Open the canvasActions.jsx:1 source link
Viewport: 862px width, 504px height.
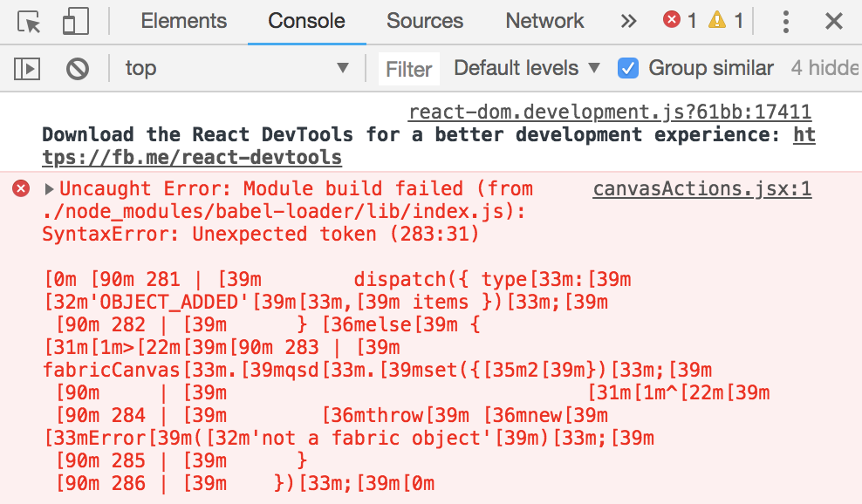(702, 189)
